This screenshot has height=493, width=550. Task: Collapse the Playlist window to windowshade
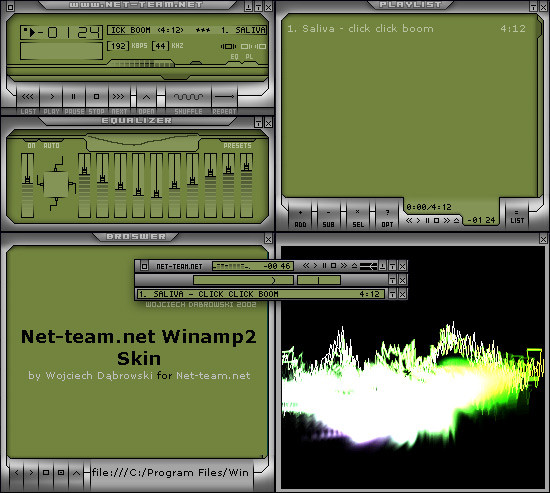click(x=533, y=7)
